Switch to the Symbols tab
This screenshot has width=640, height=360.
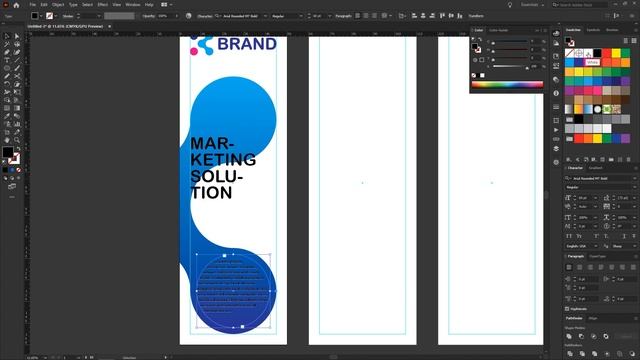click(593, 30)
